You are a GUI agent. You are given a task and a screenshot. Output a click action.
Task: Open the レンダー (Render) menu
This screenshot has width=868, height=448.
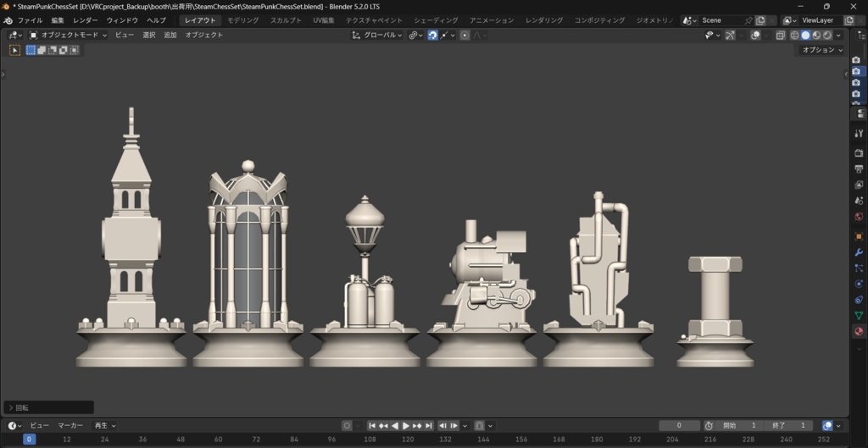tap(86, 20)
